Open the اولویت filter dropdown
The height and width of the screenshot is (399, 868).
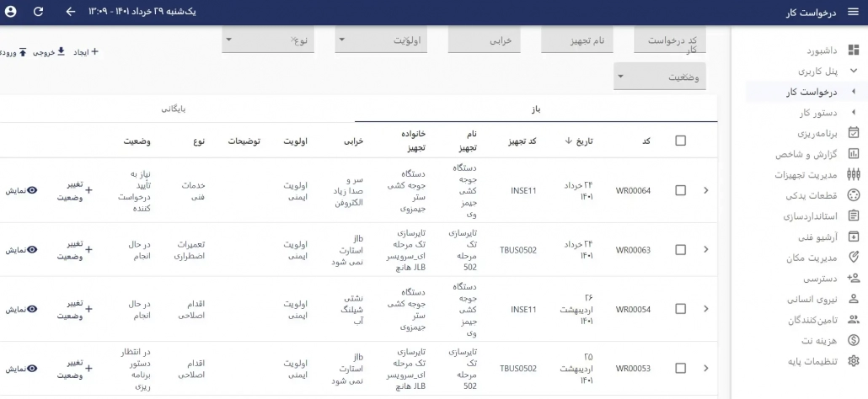tap(382, 40)
